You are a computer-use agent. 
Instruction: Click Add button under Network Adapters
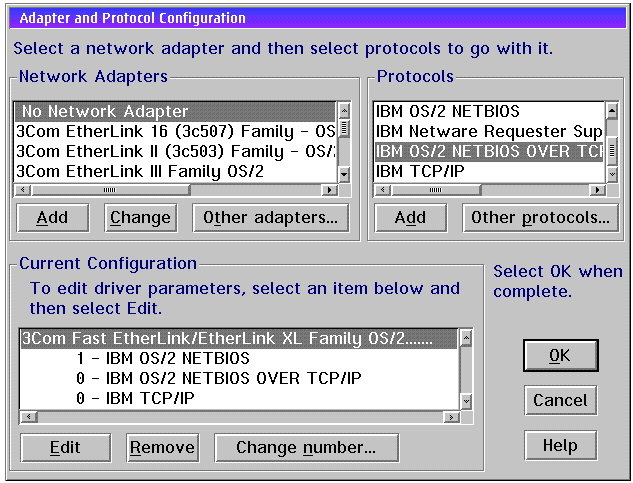52,218
